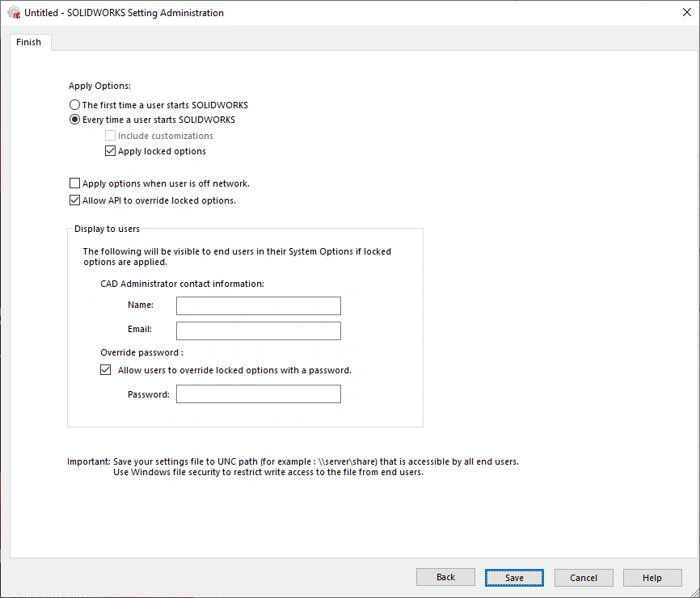Select the Finish tab
Screen dimensions: 700x598
coord(29,42)
